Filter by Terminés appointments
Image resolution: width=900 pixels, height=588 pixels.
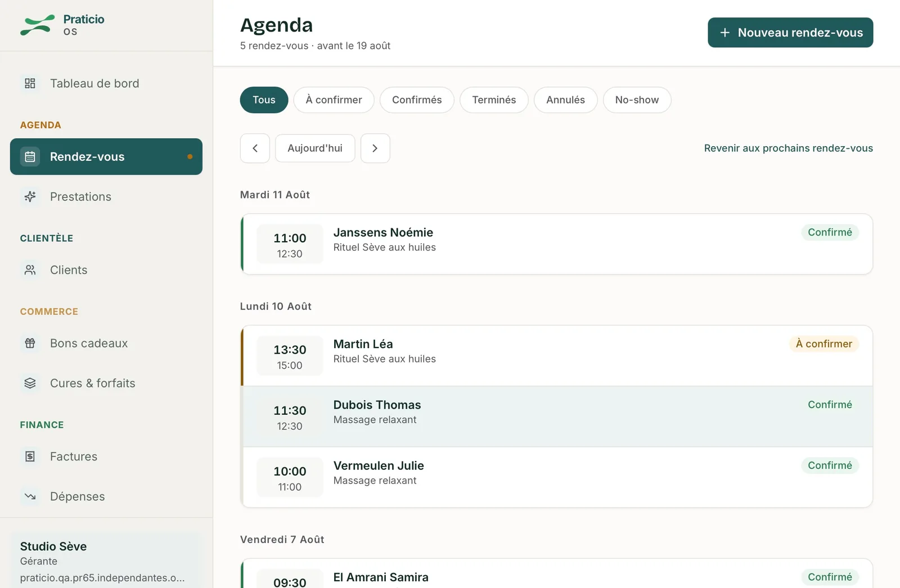[x=494, y=100]
